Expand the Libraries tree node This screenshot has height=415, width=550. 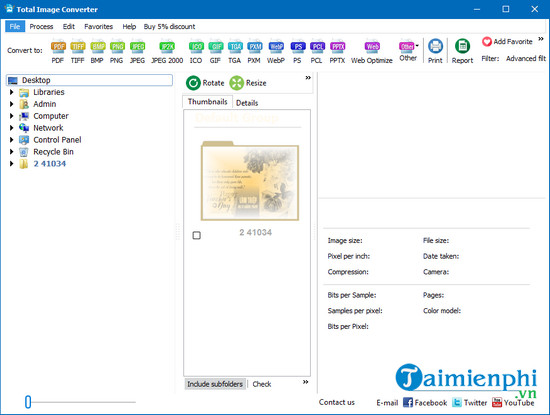click(x=12, y=92)
